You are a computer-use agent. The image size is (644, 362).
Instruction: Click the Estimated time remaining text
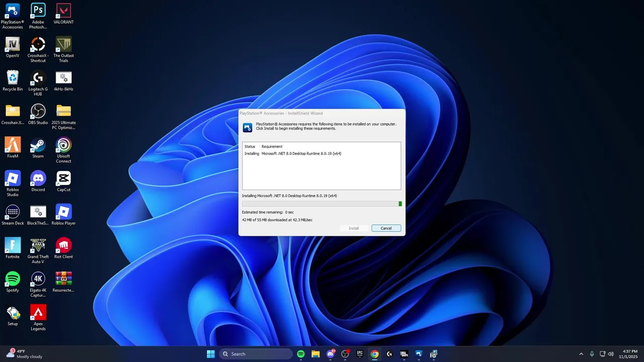pos(268,212)
